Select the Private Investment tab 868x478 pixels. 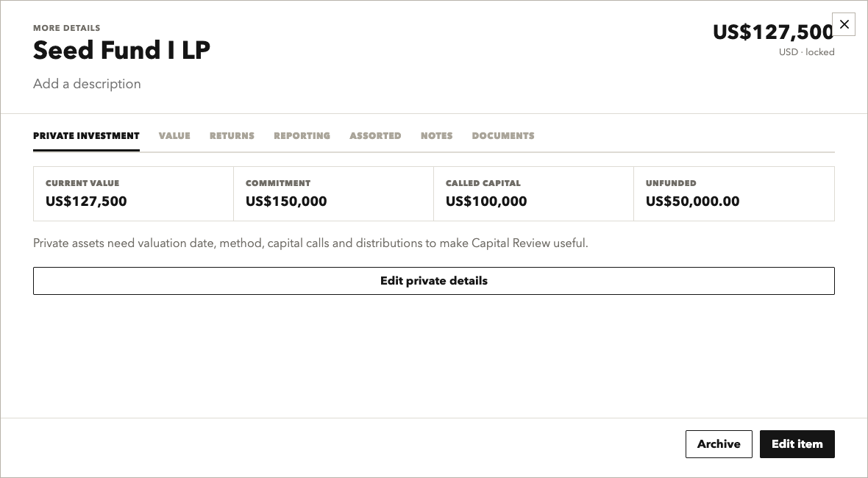pos(86,135)
